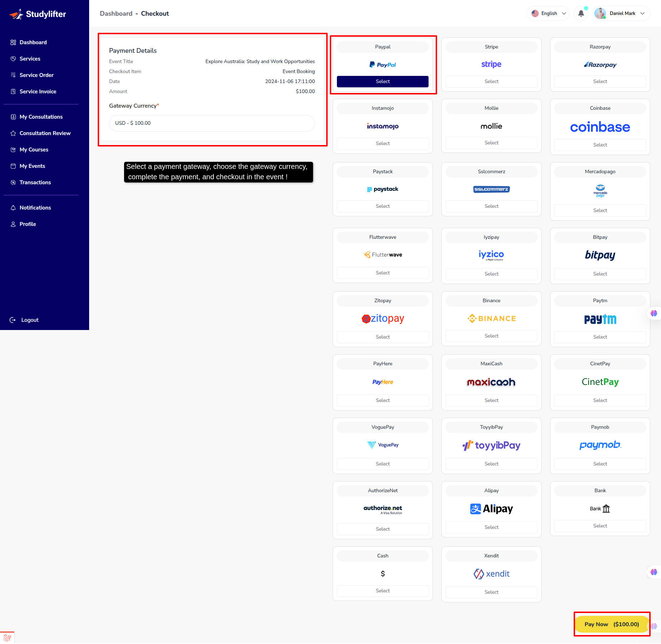Open Service Invoice in sidebar

[x=38, y=92]
